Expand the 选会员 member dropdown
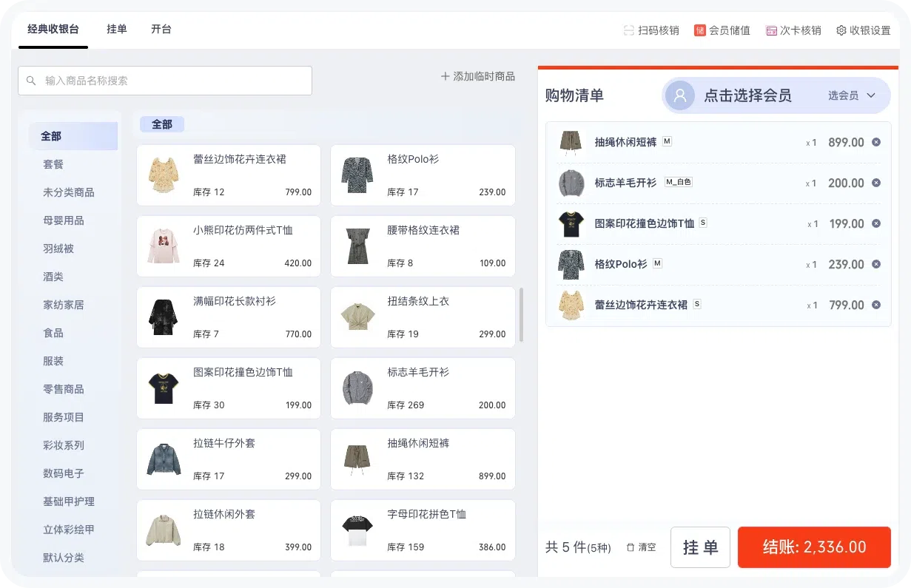Viewport: 911px width, 588px height. [x=871, y=95]
